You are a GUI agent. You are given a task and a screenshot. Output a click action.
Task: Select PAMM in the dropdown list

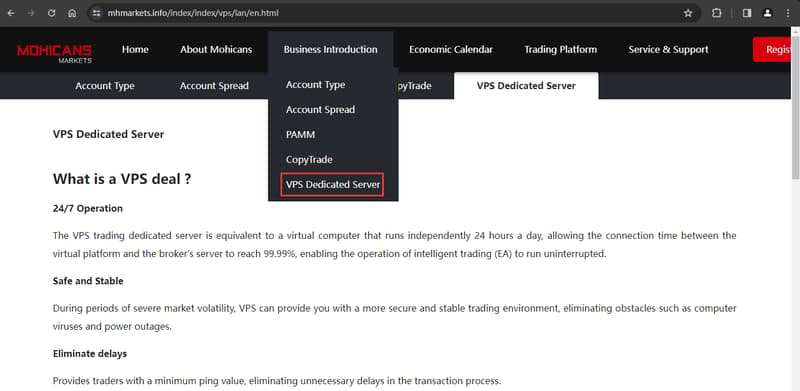[x=300, y=135]
